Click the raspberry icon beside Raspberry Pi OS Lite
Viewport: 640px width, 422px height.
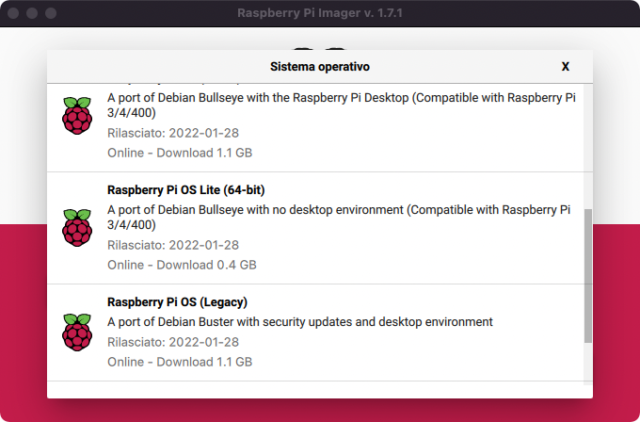[77, 227]
